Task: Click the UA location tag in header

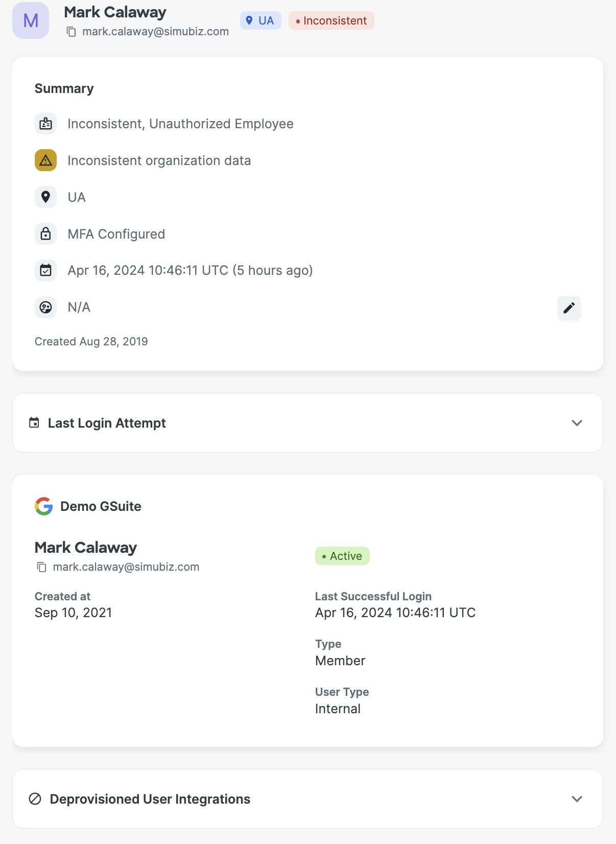Action: click(260, 20)
